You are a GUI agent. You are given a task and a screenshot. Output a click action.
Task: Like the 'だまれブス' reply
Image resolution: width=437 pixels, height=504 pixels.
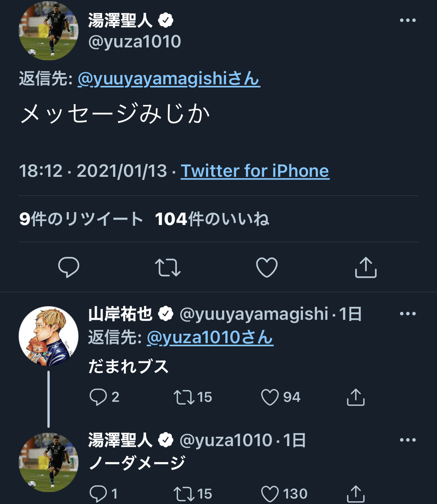click(270, 397)
